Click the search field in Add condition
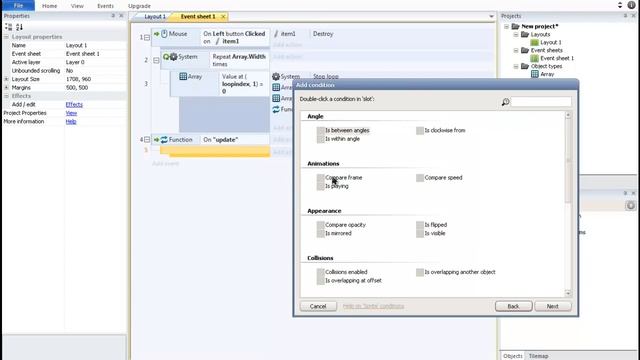Screen dimensions: 640x360 [541, 102]
